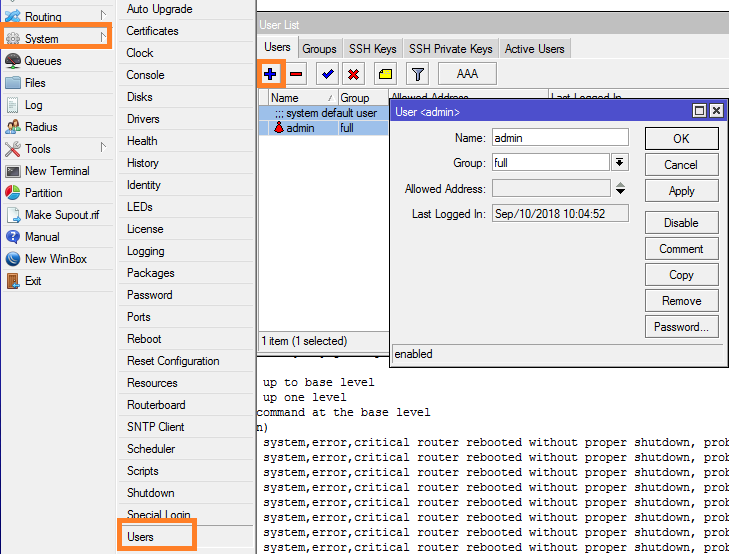Click the blue checkmark Enable button
The height and width of the screenshot is (554, 729).
click(327, 74)
